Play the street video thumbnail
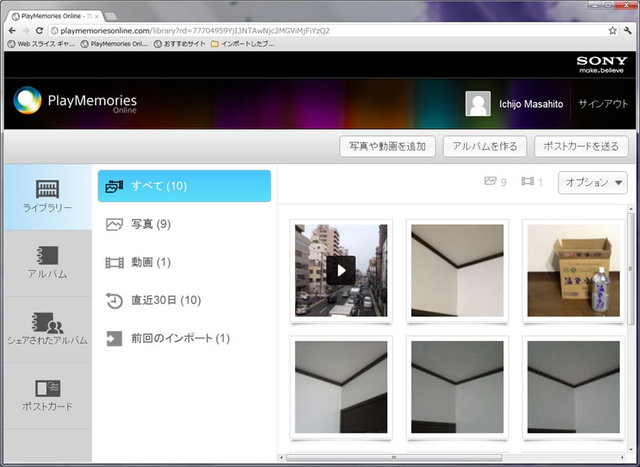 [x=340, y=269]
